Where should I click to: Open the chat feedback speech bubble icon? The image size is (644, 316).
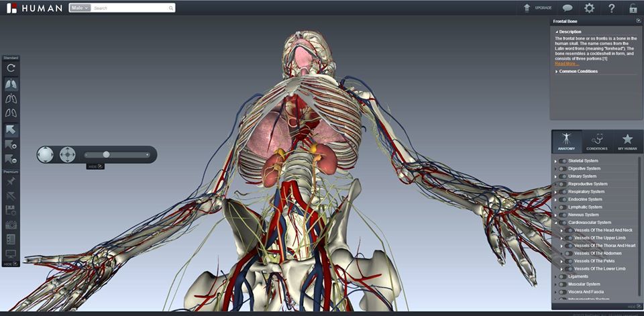coord(568,8)
